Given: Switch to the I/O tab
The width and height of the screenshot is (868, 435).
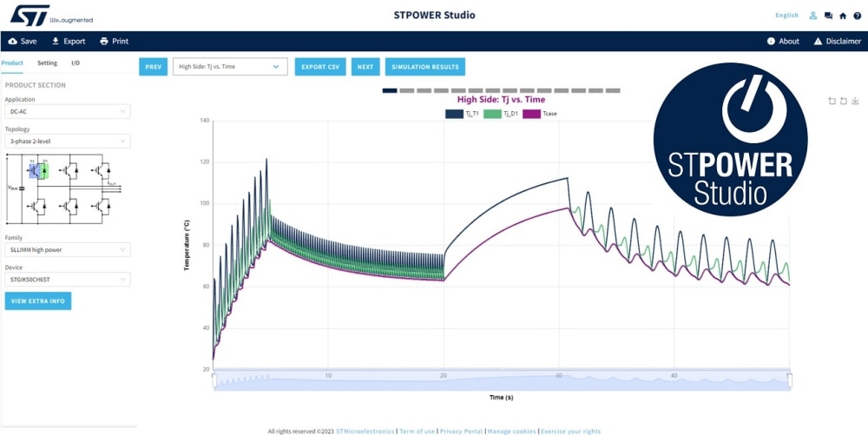Looking at the screenshot, I should click(x=76, y=63).
